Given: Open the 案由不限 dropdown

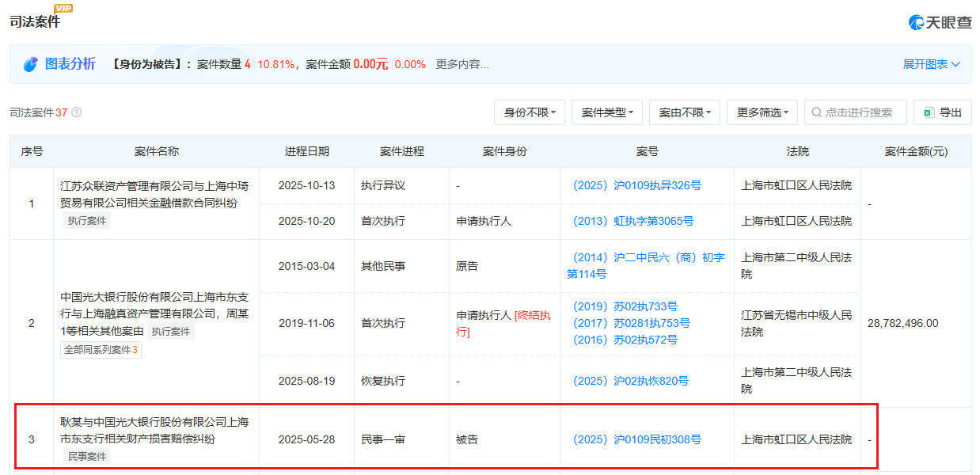Looking at the screenshot, I should [x=684, y=112].
